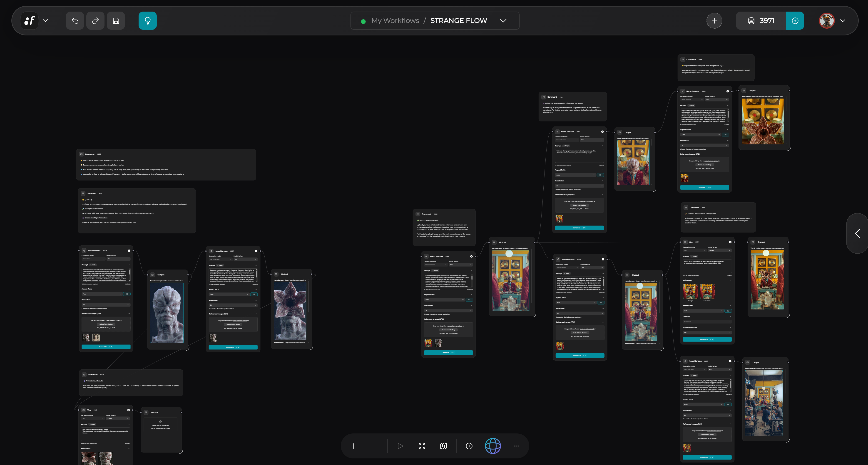
Task: Click the globe language icon
Action: (493, 446)
